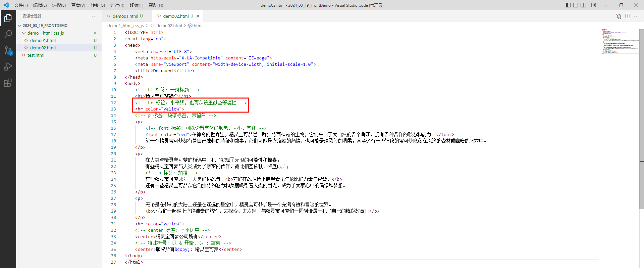
Task: Open the Source Control view with badge 3
Action: pos(8,50)
